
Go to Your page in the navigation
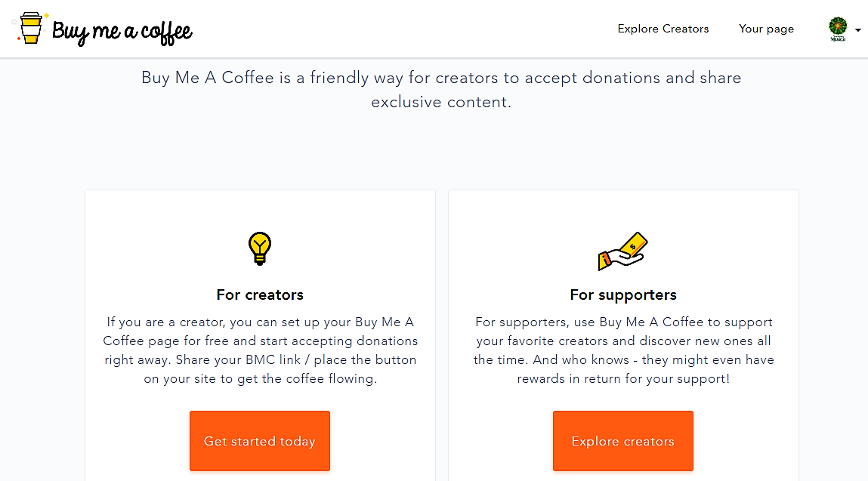tap(766, 29)
